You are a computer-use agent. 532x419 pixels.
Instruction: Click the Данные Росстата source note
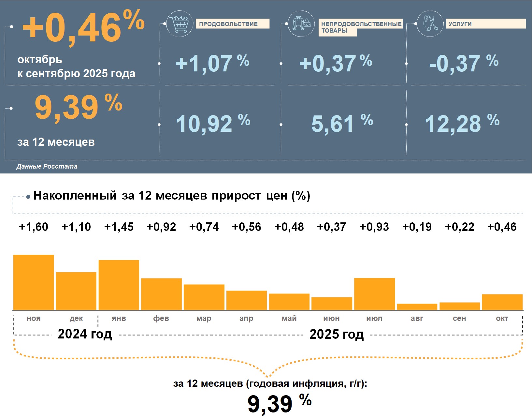pyautogui.click(x=47, y=166)
